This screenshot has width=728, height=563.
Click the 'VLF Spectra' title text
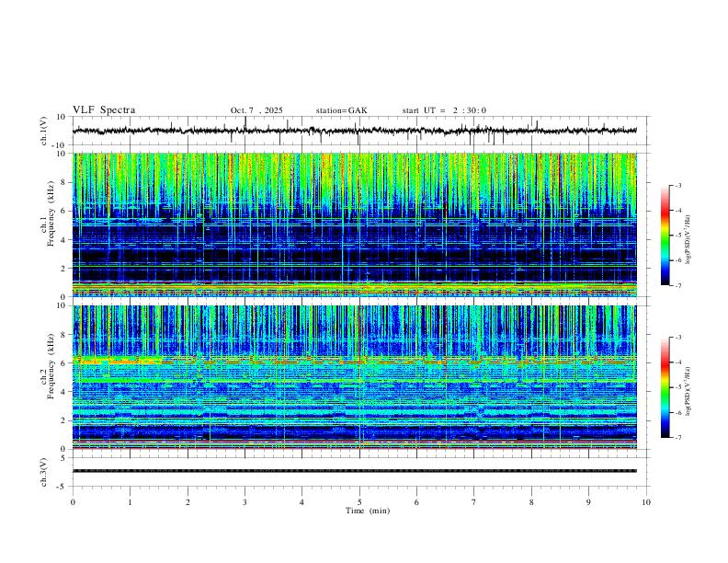(x=104, y=110)
